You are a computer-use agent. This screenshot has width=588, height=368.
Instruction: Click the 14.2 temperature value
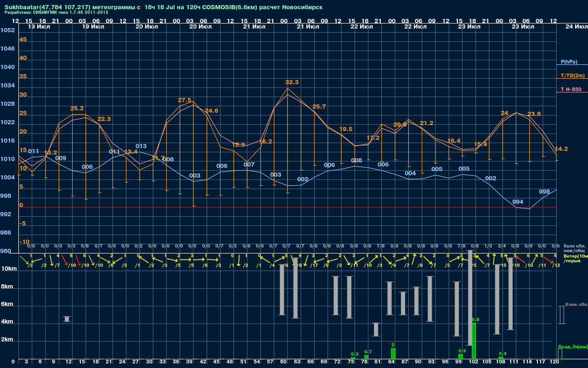click(x=561, y=149)
